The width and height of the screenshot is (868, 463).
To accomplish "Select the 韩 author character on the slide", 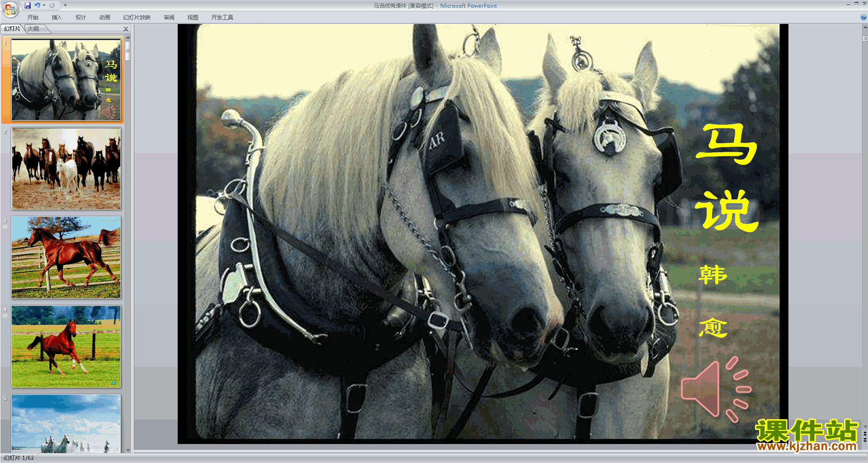I will 713,275.
